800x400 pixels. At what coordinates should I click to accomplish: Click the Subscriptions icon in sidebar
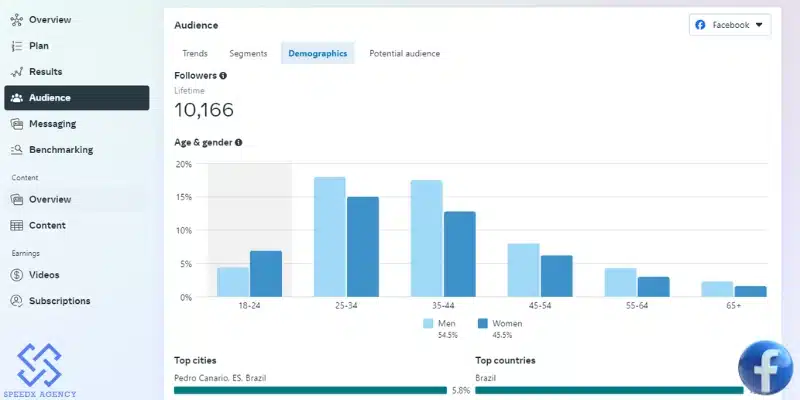tap(17, 301)
